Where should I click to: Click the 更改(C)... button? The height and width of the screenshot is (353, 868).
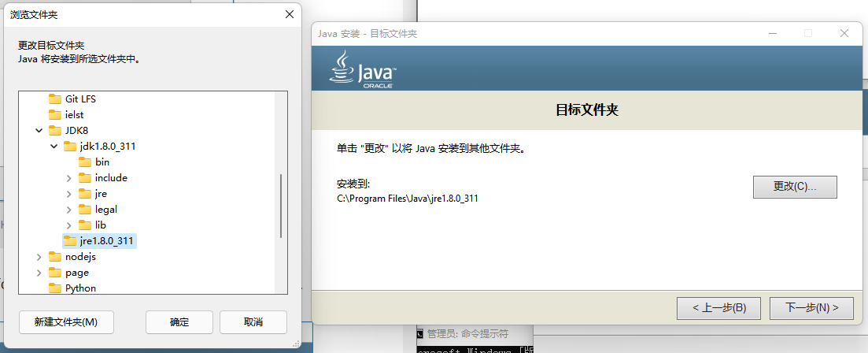pyautogui.click(x=795, y=187)
